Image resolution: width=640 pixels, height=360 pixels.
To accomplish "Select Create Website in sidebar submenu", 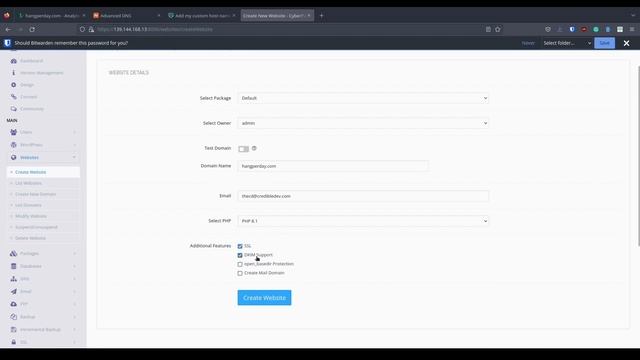I will [43, 172].
